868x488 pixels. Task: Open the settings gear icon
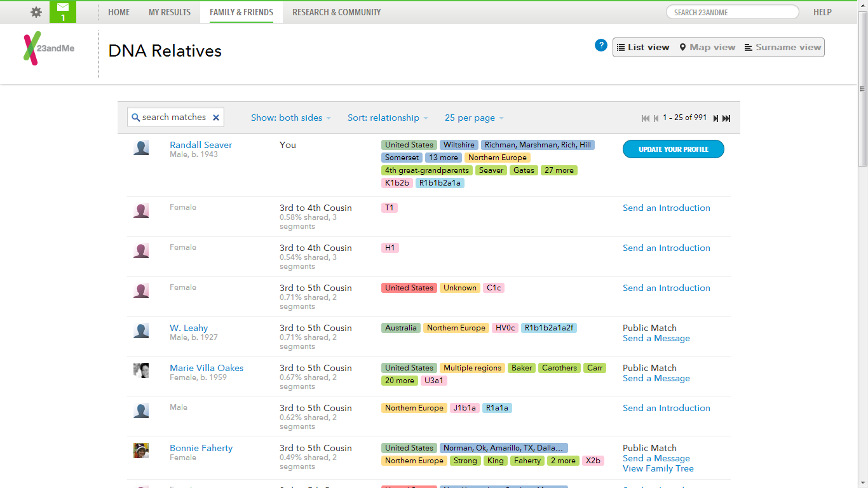pos(36,11)
